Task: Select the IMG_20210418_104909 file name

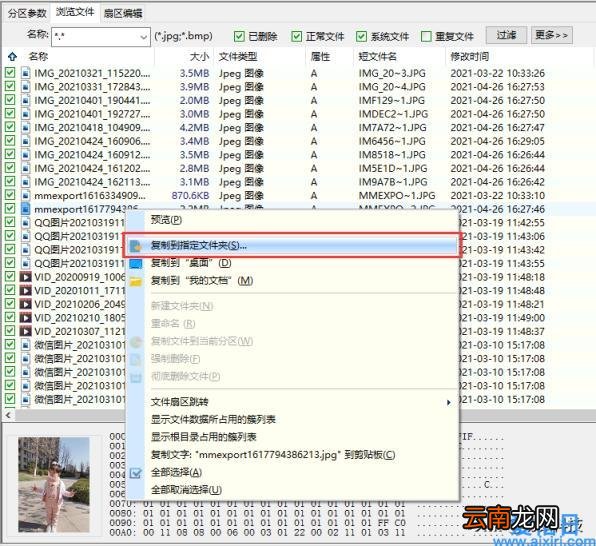Action: coord(92,127)
